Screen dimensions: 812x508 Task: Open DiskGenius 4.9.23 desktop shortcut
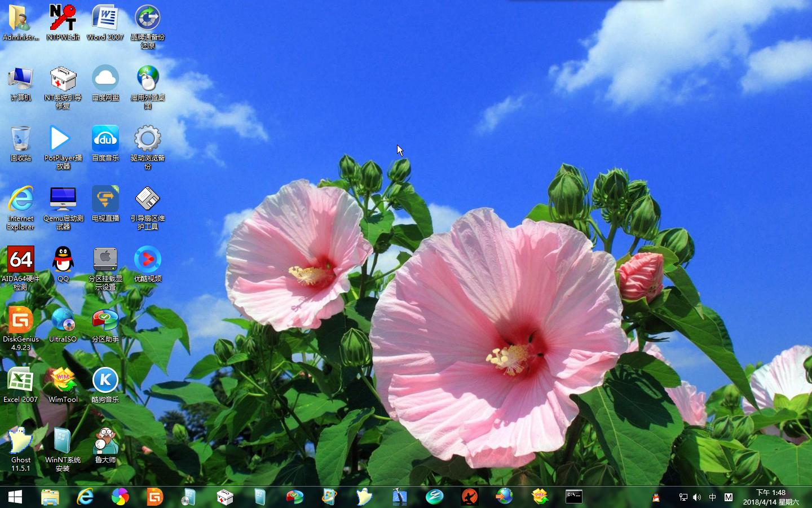(x=21, y=329)
